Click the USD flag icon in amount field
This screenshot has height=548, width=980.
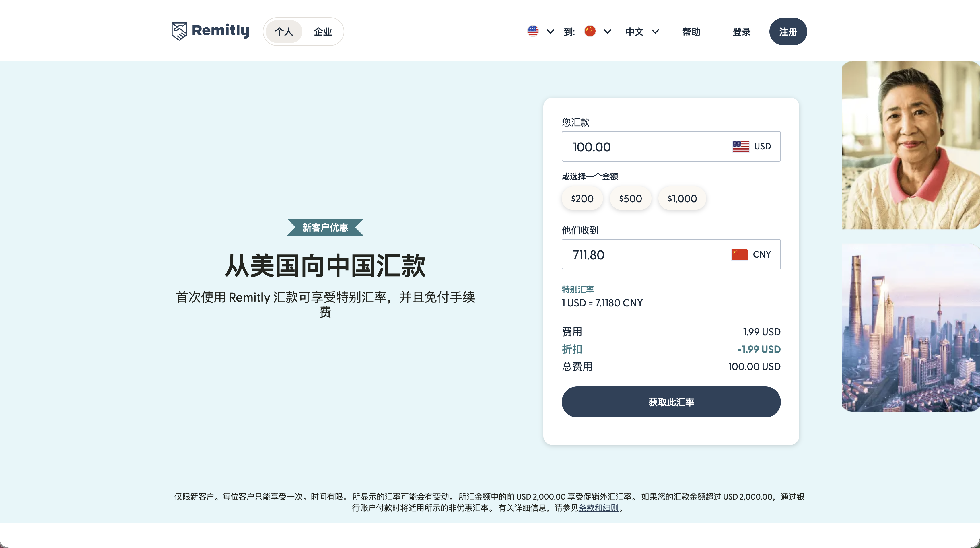coord(740,146)
